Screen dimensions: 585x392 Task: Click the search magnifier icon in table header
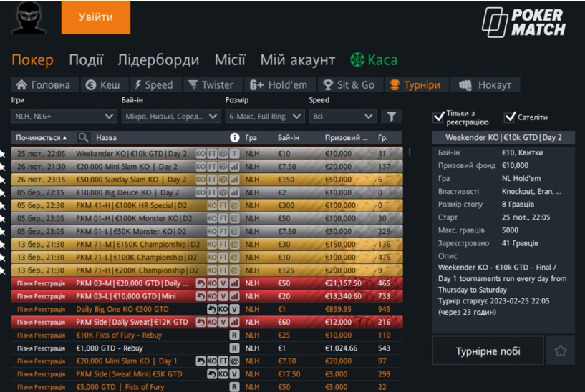84,137
